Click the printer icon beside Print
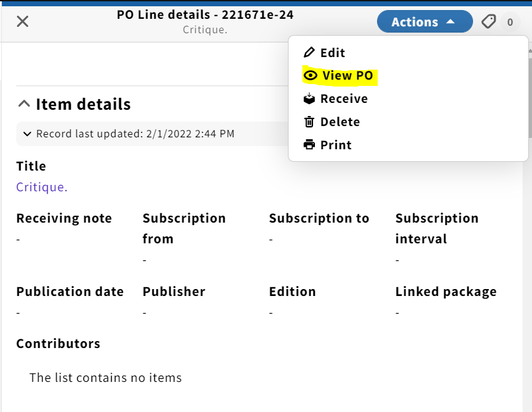The height and width of the screenshot is (412, 532). coord(309,145)
